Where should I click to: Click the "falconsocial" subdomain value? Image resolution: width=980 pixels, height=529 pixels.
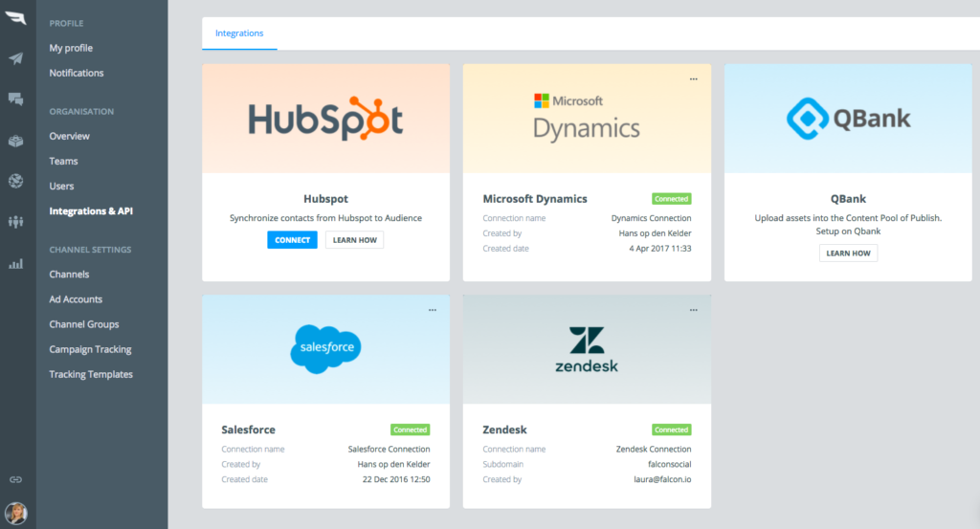(669, 464)
